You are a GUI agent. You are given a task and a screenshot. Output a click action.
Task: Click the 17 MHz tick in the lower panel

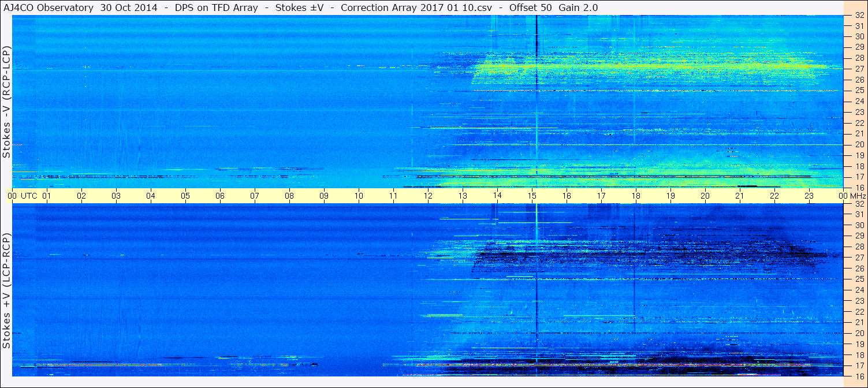click(859, 365)
